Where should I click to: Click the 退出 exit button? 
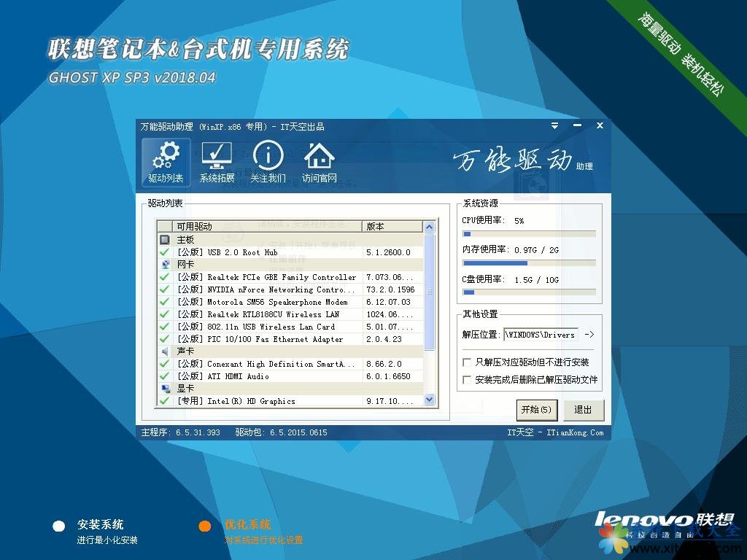point(583,410)
